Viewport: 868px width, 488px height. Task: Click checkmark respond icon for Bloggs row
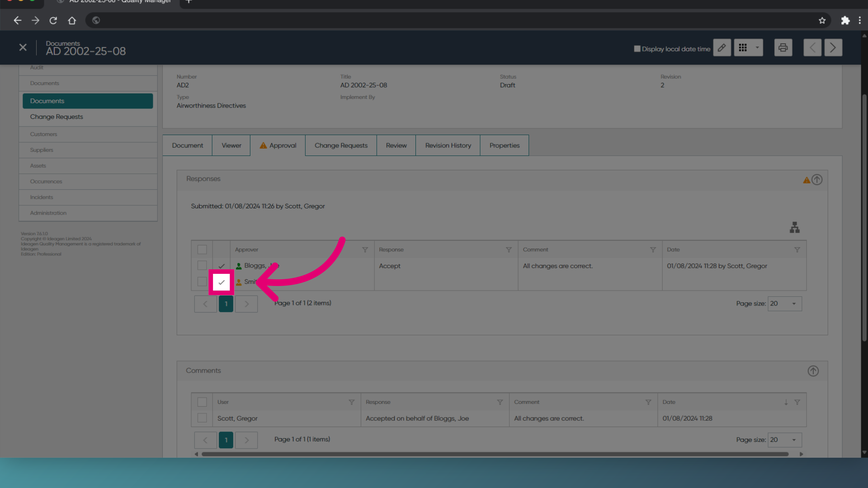(x=222, y=266)
